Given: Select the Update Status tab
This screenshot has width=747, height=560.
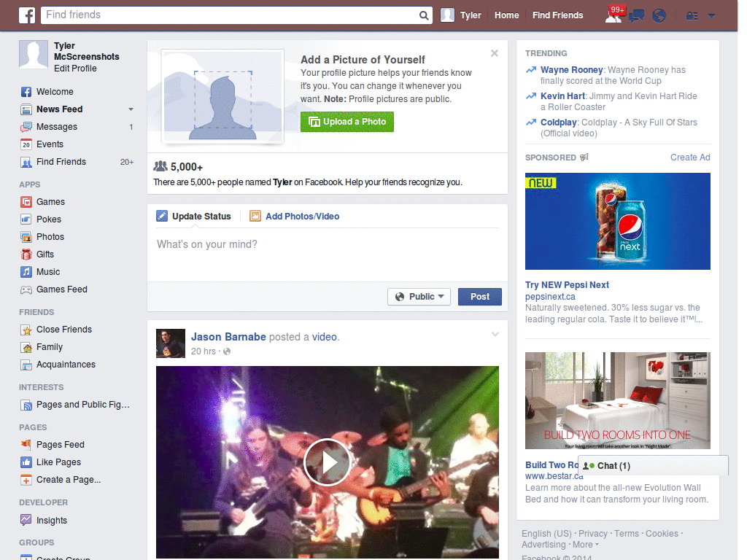Looking at the screenshot, I should pos(194,216).
